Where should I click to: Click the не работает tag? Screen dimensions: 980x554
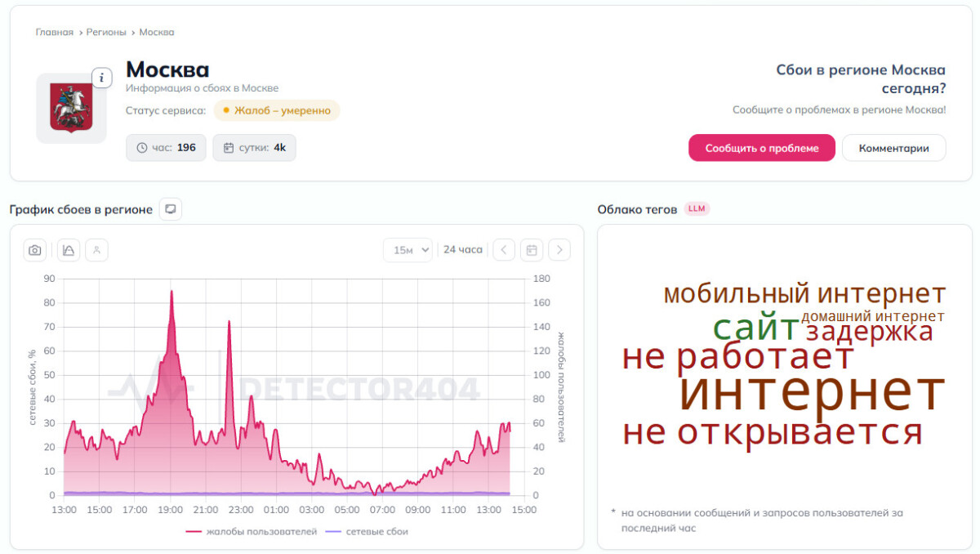738,357
